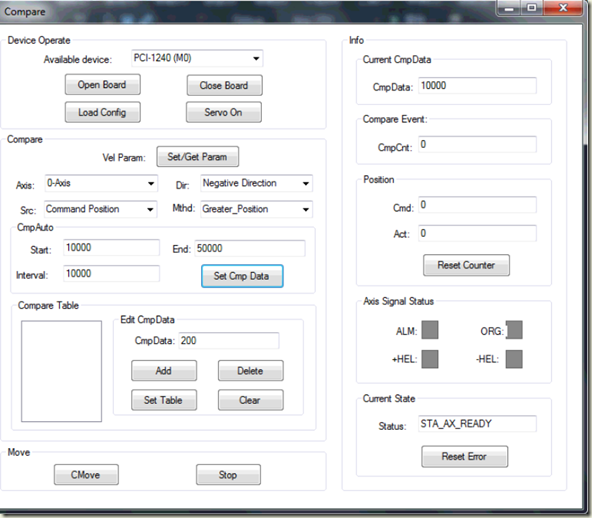Image resolution: width=592 pixels, height=518 pixels.
Task: Click the Reset Error button
Action: coord(465,456)
